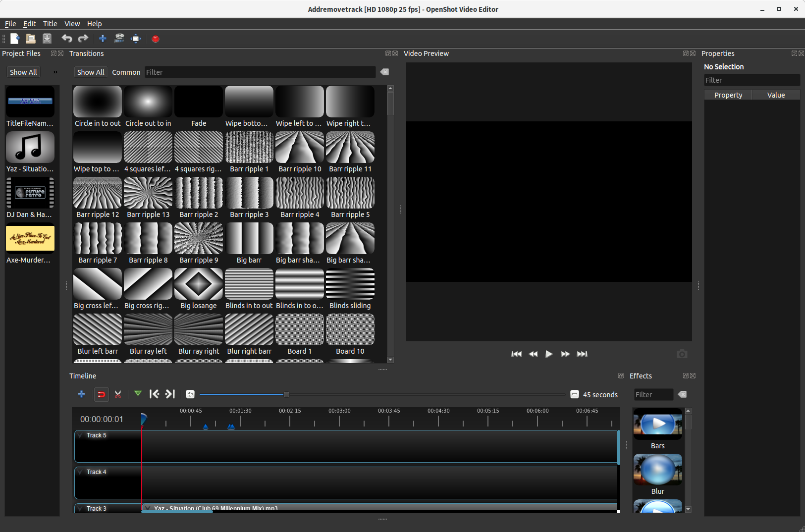Open Track 5 menu arrow

pos(81,435)
